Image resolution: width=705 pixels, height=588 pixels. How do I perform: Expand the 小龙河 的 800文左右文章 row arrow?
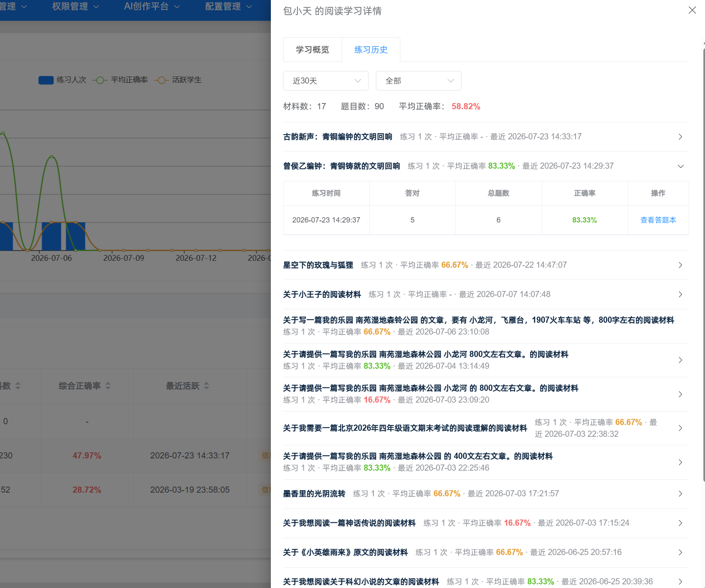tap(680, 394)
